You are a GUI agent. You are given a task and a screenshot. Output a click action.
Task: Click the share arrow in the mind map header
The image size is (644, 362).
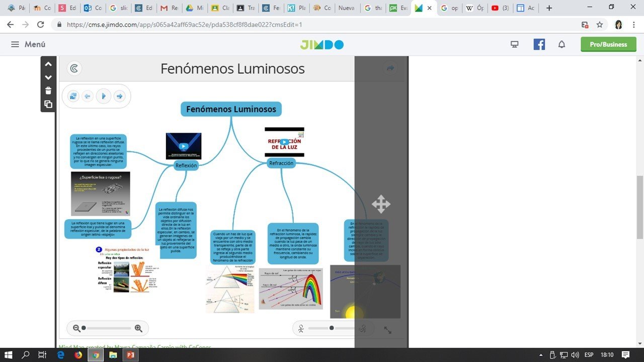[390, 68]
